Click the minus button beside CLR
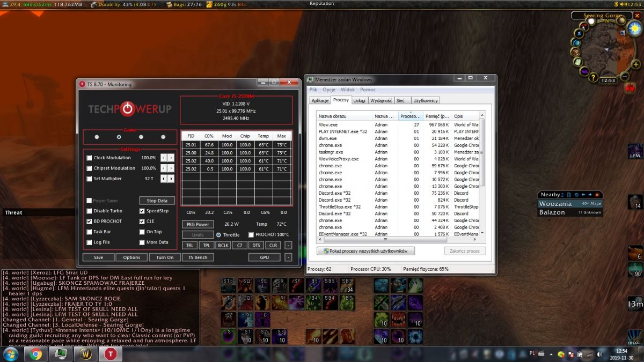644x362 pixels. tap(289, 245)
